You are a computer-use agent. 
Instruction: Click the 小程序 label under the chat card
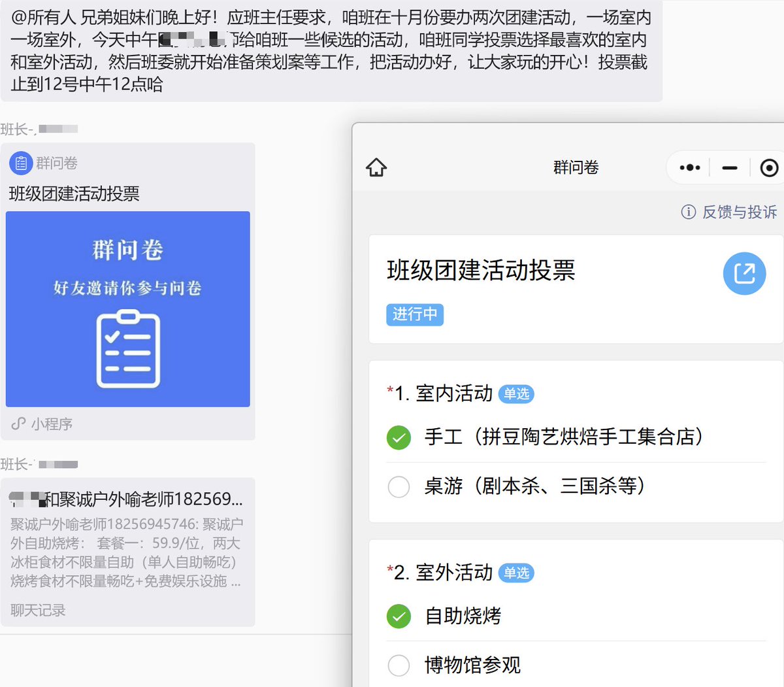(52, 424)
